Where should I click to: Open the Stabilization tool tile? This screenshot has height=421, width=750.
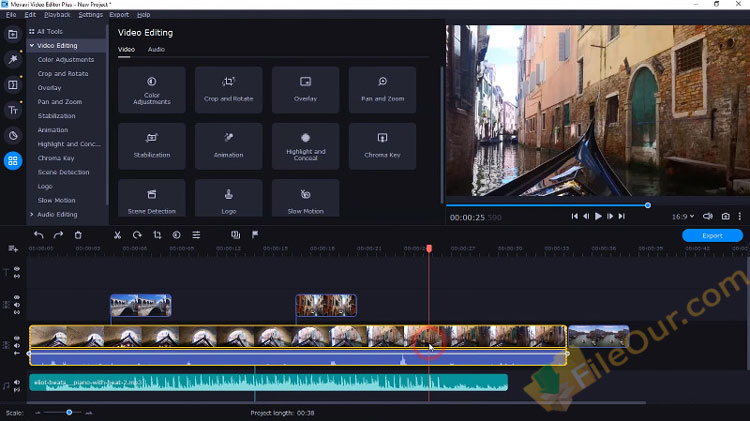[x=152, y=146]
